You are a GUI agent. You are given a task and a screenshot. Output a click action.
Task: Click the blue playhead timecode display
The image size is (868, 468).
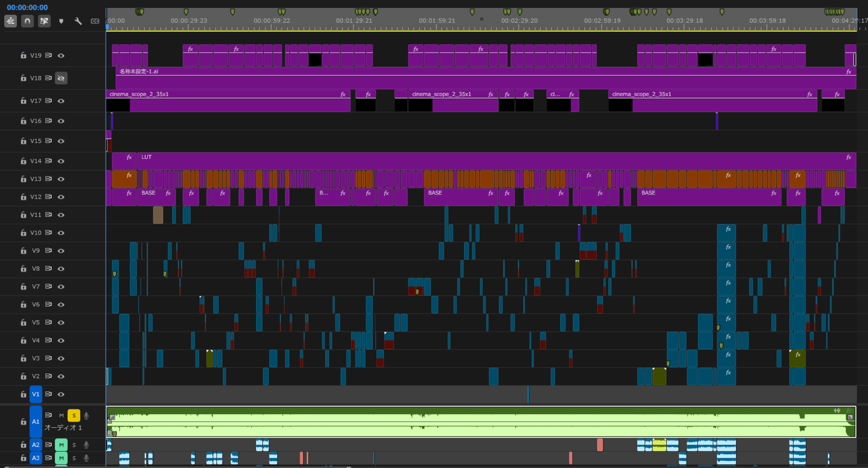(x=27, y=7)
